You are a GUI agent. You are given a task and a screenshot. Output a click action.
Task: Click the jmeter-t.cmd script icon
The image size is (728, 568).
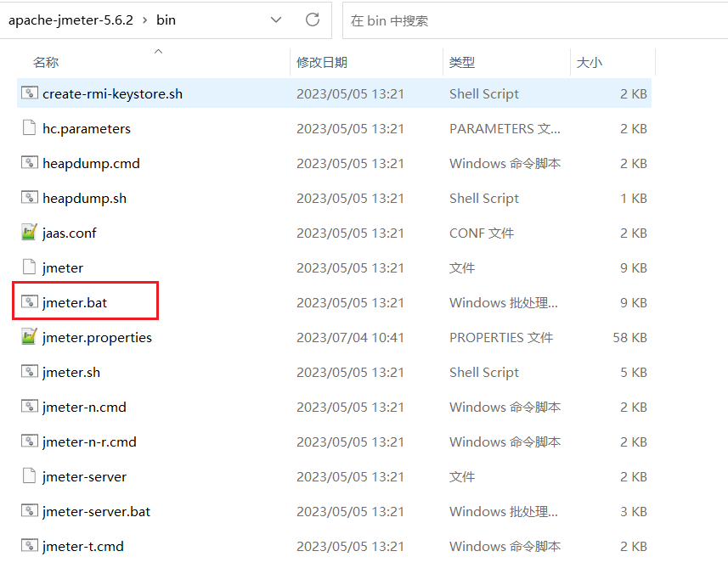point(29,546)
